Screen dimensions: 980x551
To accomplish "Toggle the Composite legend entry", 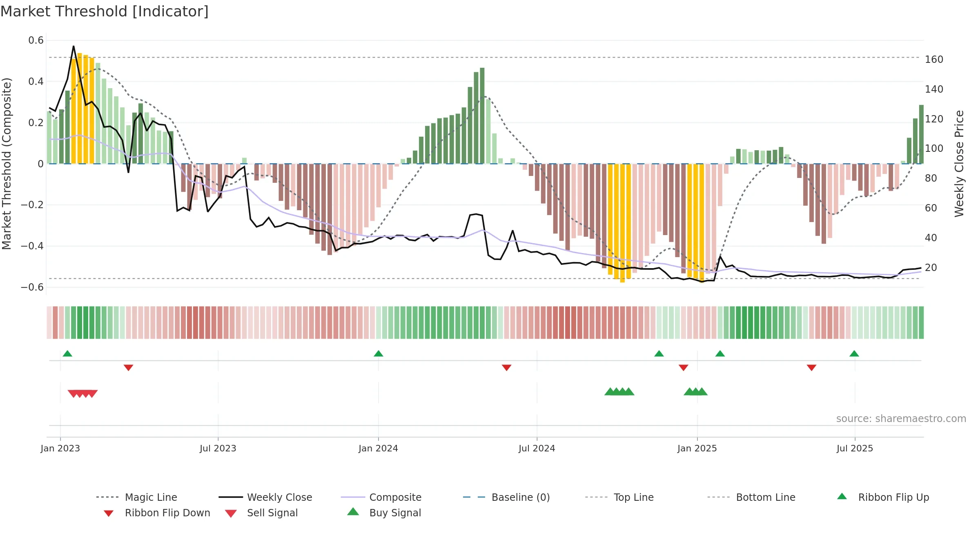I will 381,497.
